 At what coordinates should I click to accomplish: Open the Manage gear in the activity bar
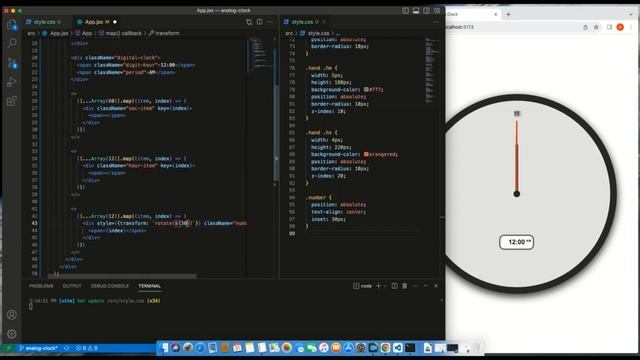pos(12,334)
